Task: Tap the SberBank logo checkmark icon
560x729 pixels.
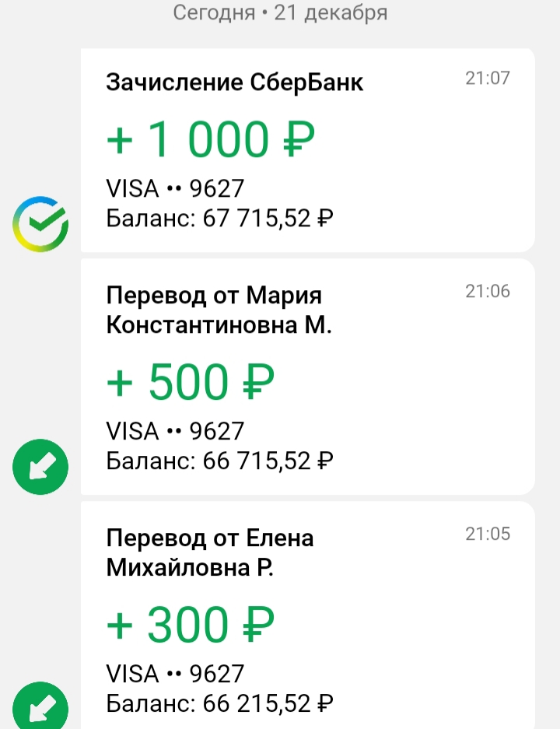Action: 40,224
